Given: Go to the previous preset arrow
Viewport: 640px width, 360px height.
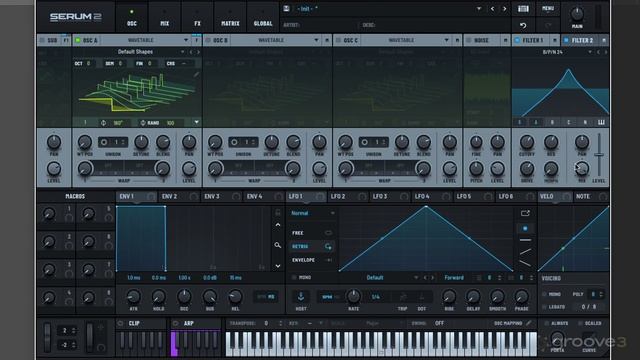Looking at the screenshot, I should (x=493, y=9).
